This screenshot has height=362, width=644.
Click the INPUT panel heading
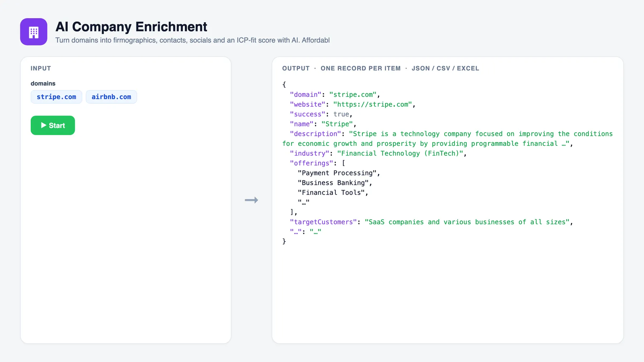tap(41, 68)
